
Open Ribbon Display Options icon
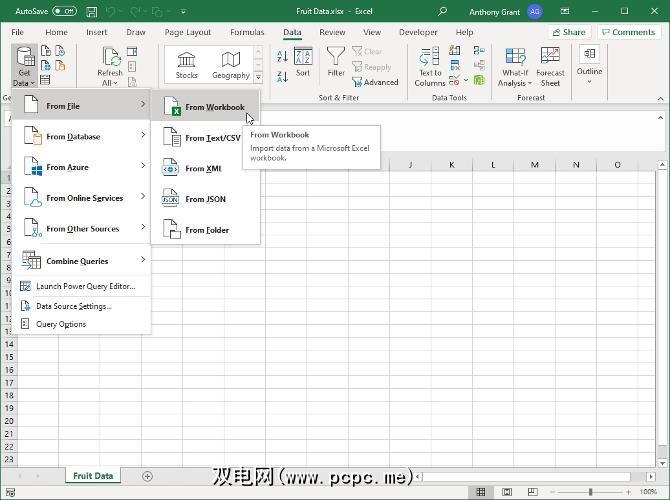pyautogui.click(x=565, y=12)
